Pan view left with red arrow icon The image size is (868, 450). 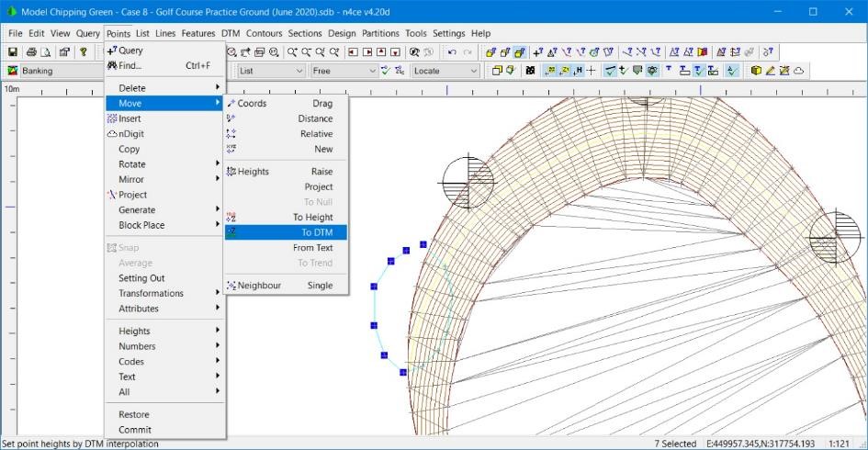click(x=353, y=52)
